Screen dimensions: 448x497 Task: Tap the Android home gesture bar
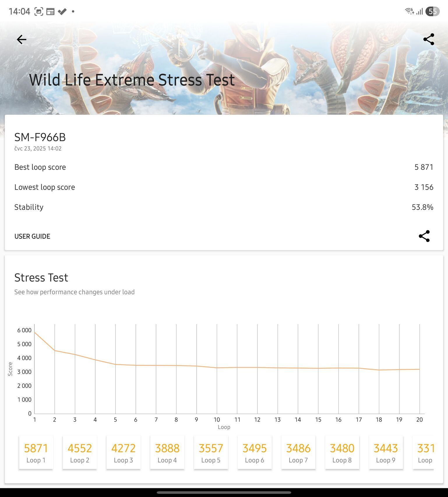click(x=224, y=493)
